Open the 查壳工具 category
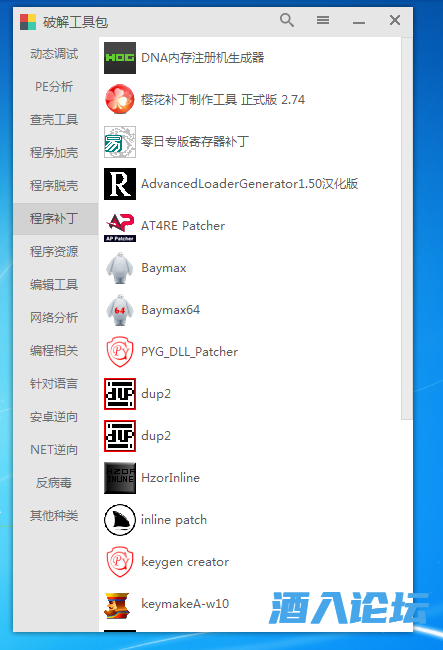This screenshot has width=443, height=650. [x=54, y=120]
